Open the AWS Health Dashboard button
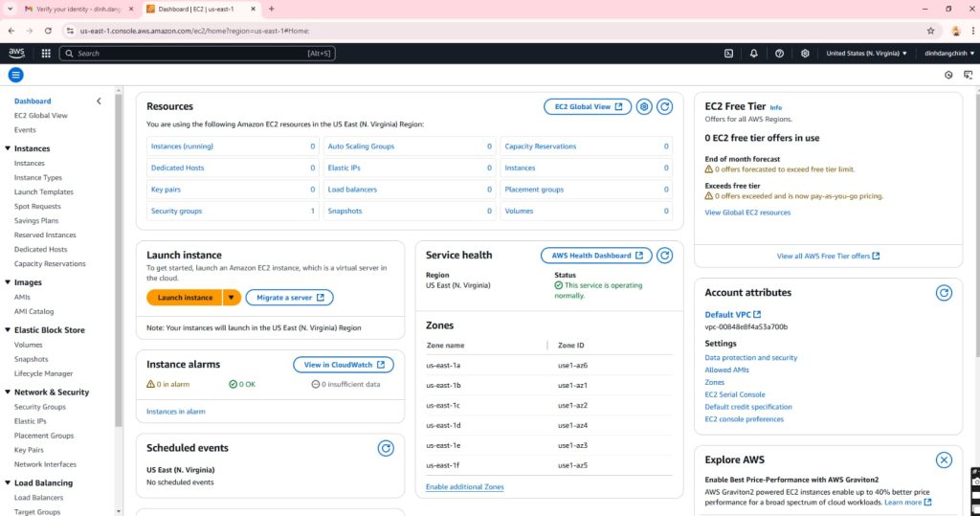 pos(596,256)
